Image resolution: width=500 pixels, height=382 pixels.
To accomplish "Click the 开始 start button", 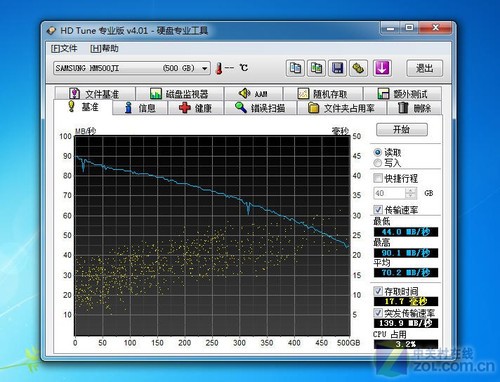I will pyautogui.click(x=402, y=130).
